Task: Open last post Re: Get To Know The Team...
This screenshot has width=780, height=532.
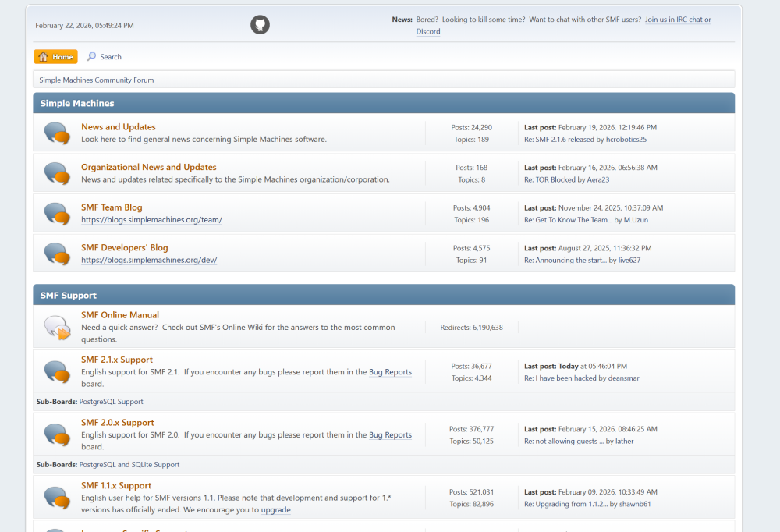Action: coord(568,220)
